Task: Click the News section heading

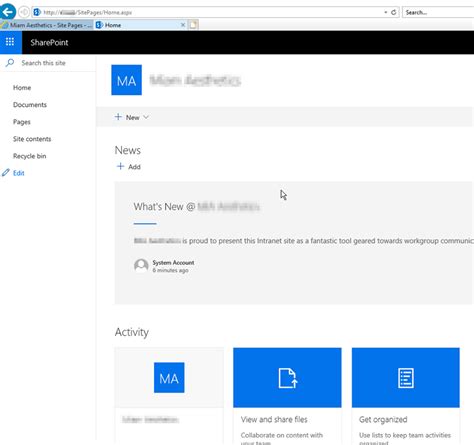Action: click(x=128, y=150)
